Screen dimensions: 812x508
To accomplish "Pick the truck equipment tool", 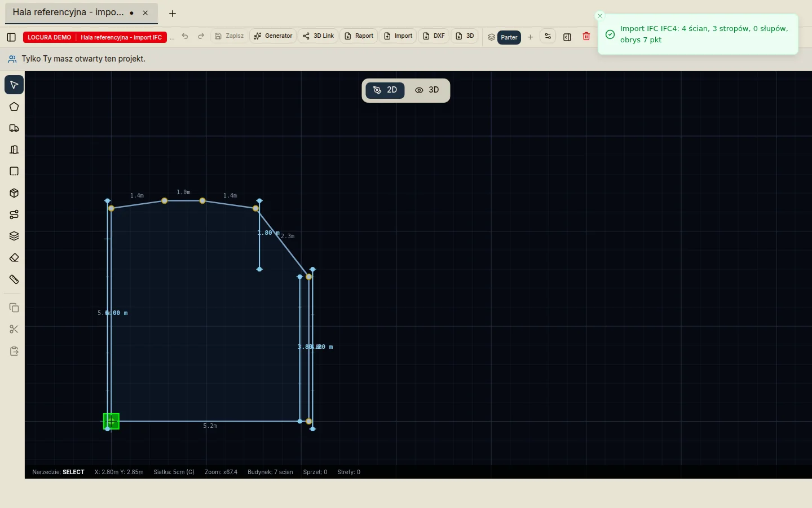I will click(14, 128).
